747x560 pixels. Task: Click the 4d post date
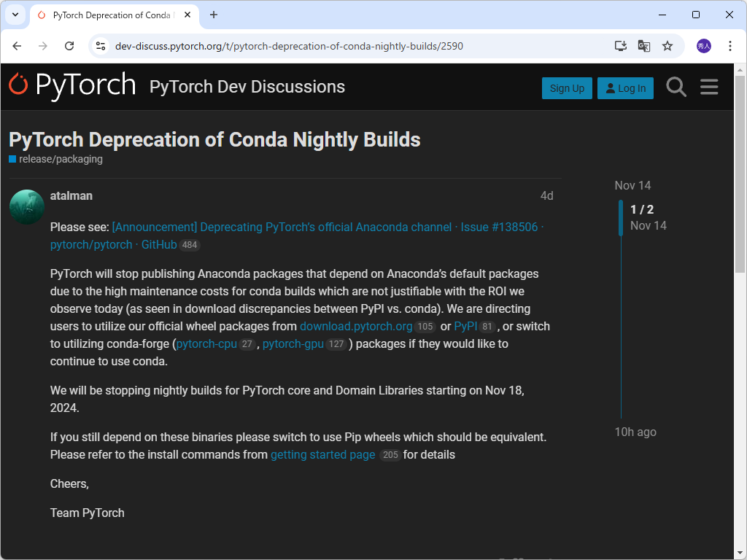coord(547,195)
